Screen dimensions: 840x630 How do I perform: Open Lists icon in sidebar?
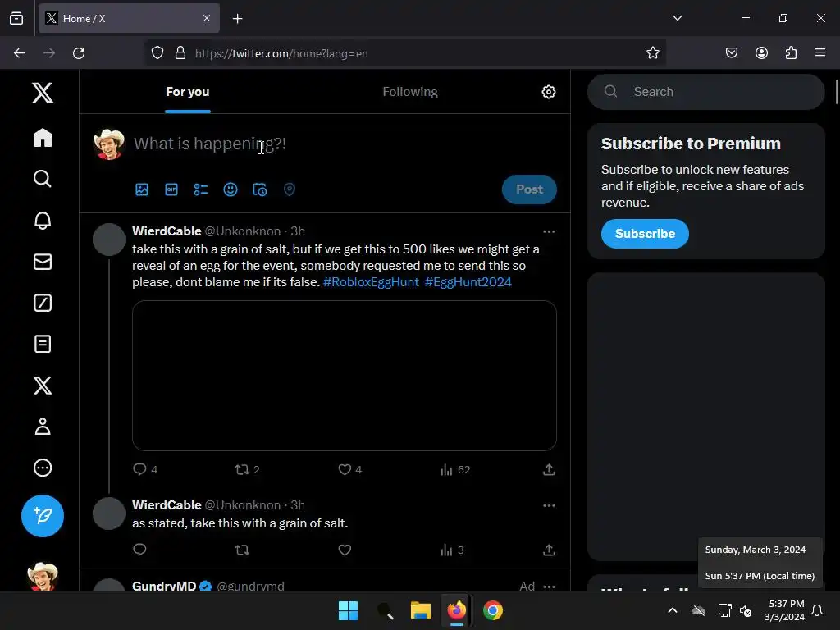point(43,344)
